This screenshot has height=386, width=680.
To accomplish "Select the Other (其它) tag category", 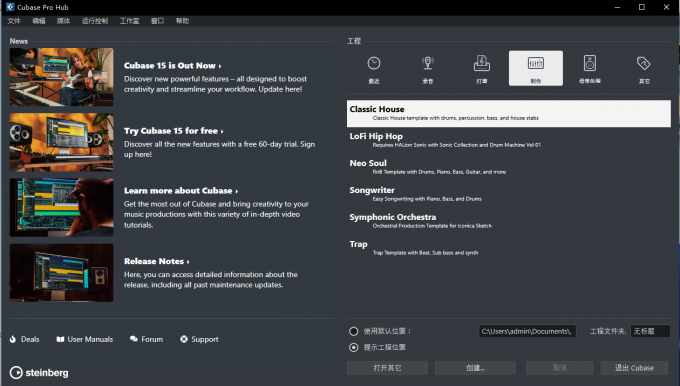I will (x=644, y=69).
